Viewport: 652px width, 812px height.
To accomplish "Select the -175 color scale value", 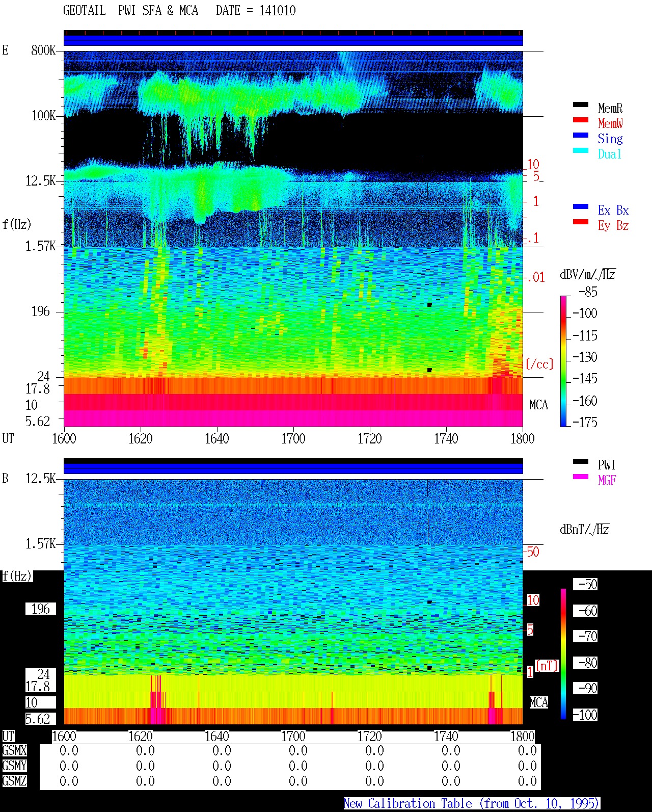I will pyautogui.click(x=585, y=422).
